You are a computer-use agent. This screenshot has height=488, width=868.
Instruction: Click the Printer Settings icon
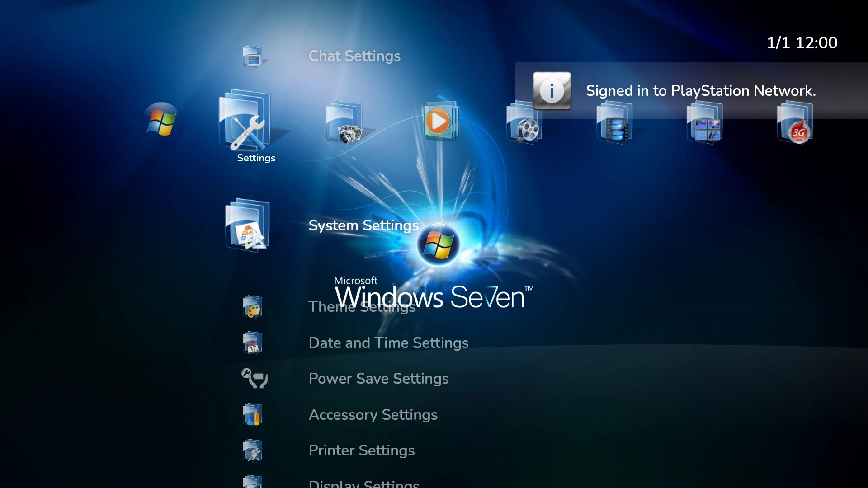pos(253,450)
